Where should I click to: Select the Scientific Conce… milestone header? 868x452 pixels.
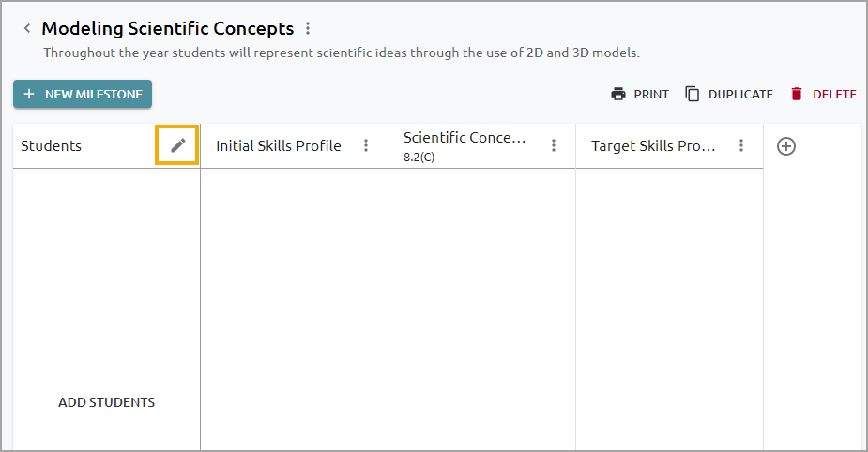coord(464,138)
